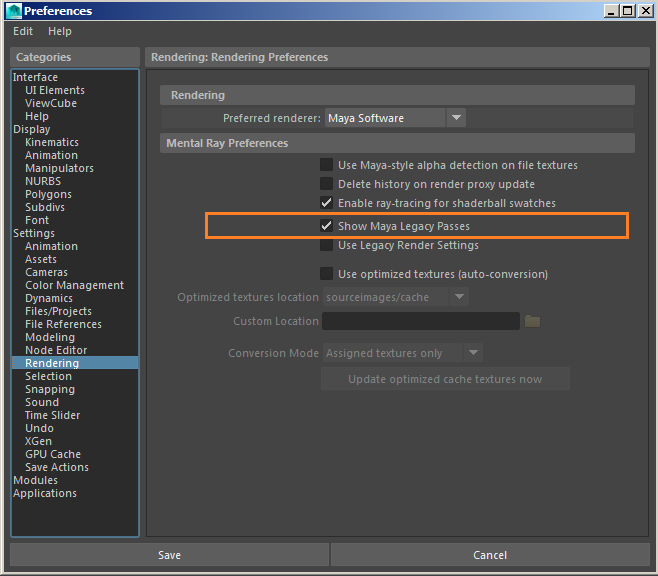Click the Custom Location text field
Image resolution: width=658 pixels, height=576 pixels.
(x=421, y=321)
